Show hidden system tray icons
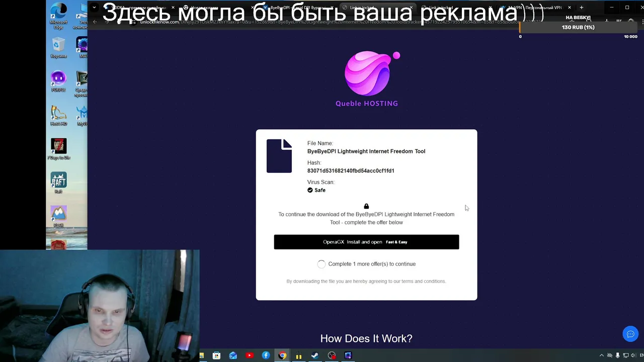 coord(601,355)
